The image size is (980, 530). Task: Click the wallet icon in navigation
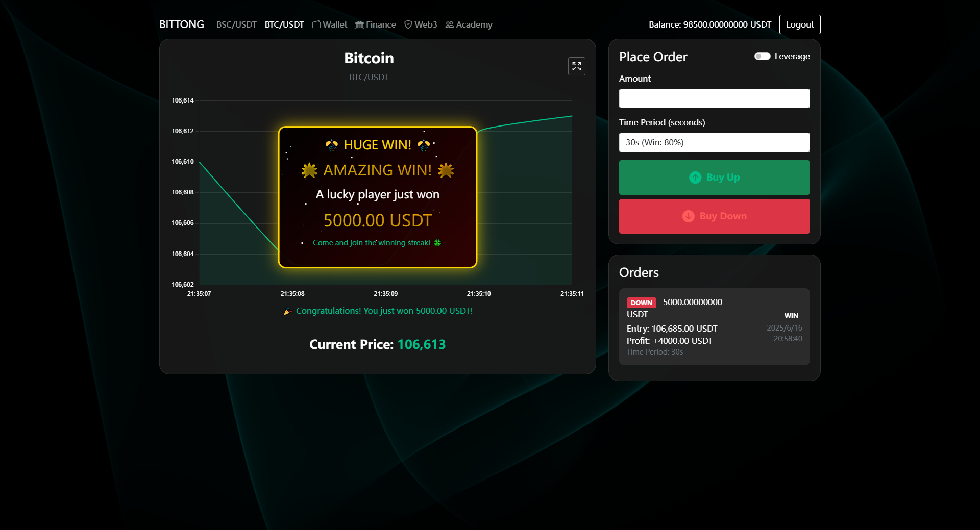pos(316,24)
